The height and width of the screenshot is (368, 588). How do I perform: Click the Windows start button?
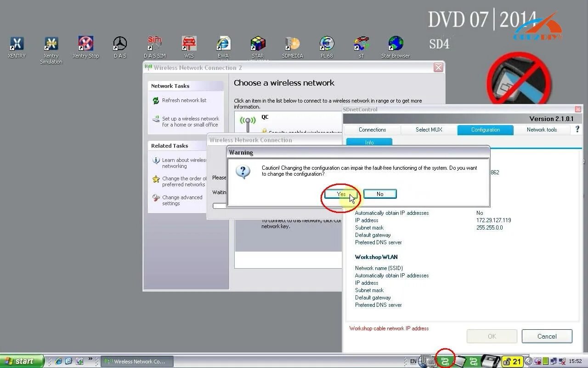(x=22, y=361)
